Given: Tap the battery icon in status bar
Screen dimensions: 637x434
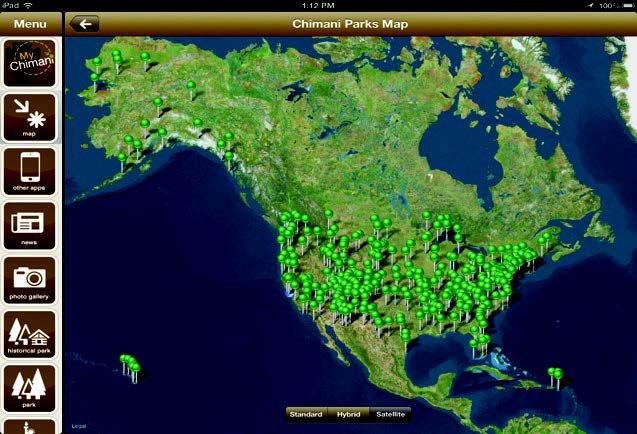Looking at the screenshot, I should click(x=624, y=5).
